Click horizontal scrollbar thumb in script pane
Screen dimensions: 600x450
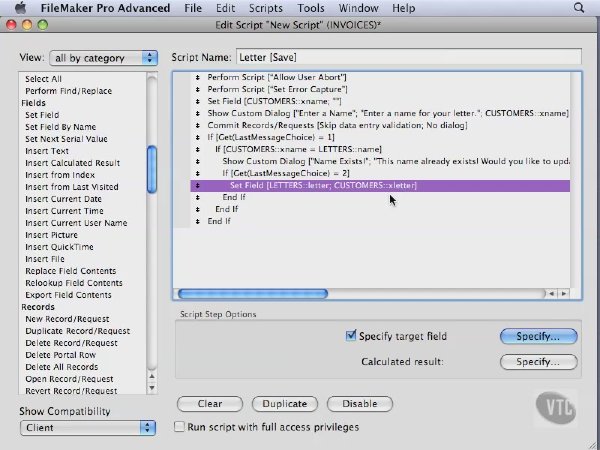[253, 294]
